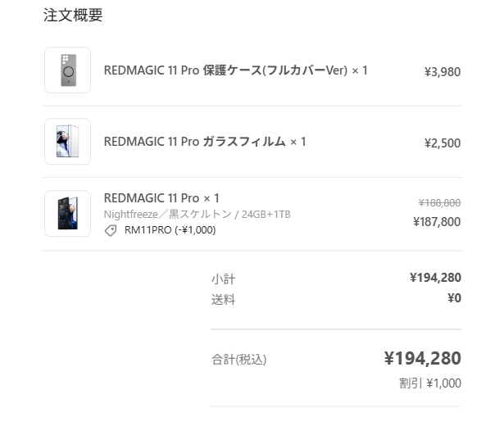The height and width of the screenshot is (426, 504).
Task: Click the 送料 shipping label
Action: [223, 300]
